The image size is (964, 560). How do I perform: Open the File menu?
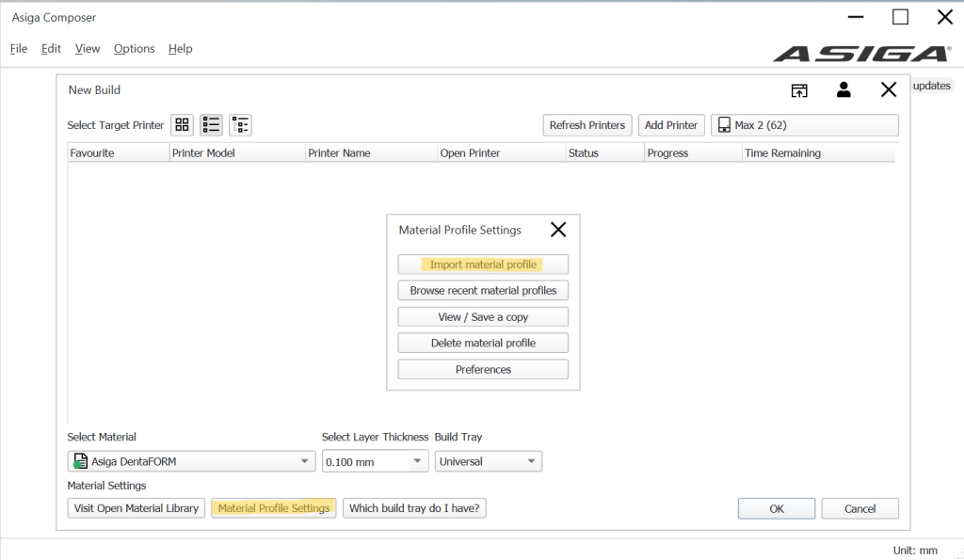click(19, 49)
